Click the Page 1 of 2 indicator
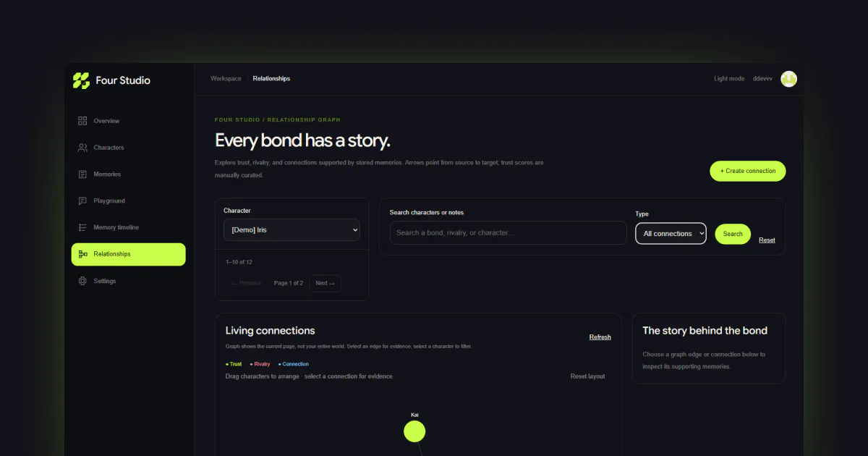The width and height of the screenshot is (868, 456). pyautogui.click(x=289, y=283)
